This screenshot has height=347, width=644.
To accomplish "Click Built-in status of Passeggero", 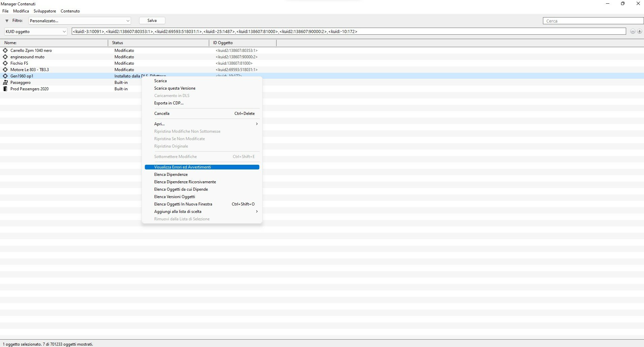I will (121, 83).
